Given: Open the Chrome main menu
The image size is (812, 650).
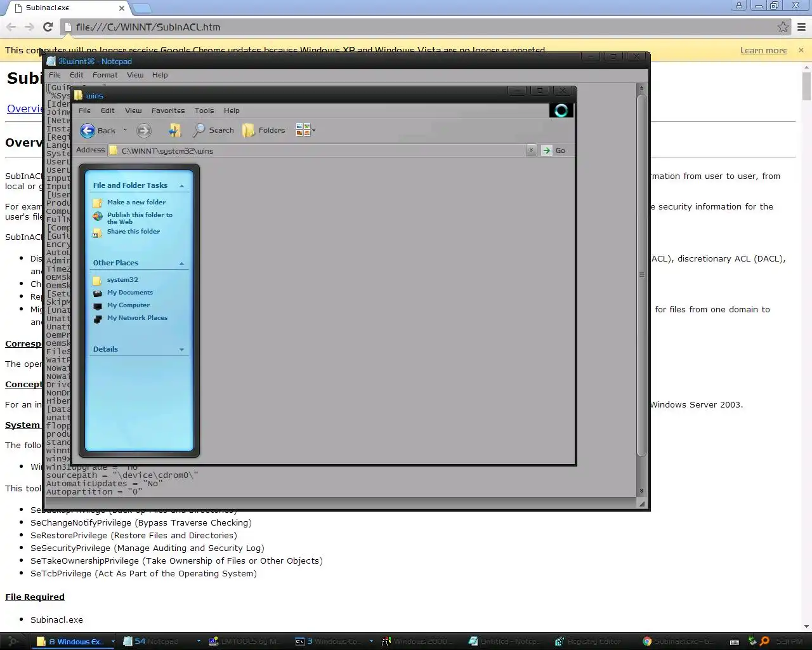Looking at the screenshot, I should click(x=801, y=27).
